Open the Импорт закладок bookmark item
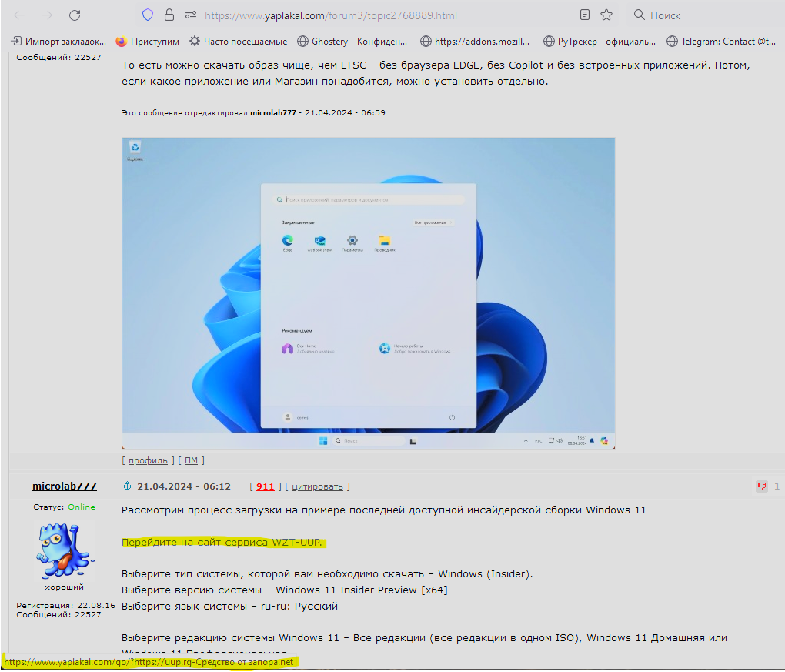 [x=59, y=42]
